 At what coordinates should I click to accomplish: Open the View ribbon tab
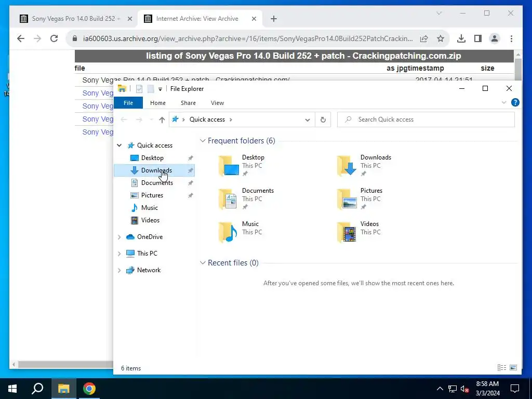tap(217, 103)
